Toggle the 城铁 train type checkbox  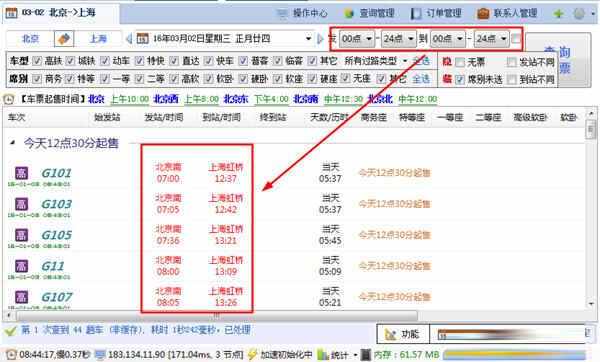click(x=70, y=61)
